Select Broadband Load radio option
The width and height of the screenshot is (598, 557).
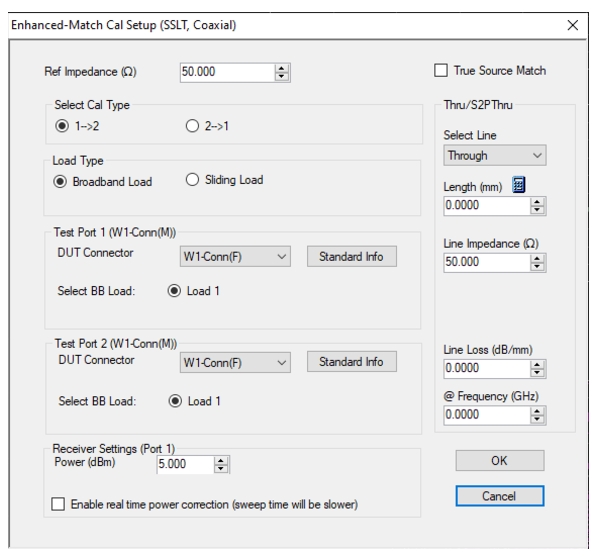click(x=60, y=182)
